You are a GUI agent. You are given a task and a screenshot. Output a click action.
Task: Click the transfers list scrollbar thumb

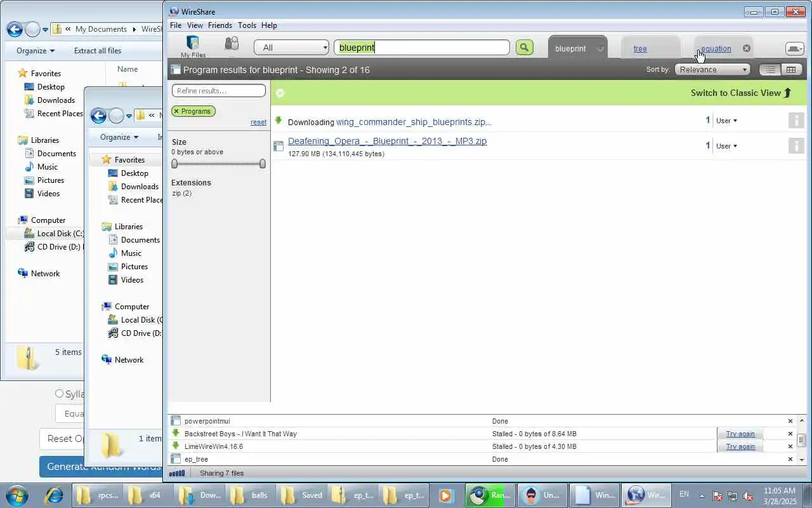[x=802, y=439]
